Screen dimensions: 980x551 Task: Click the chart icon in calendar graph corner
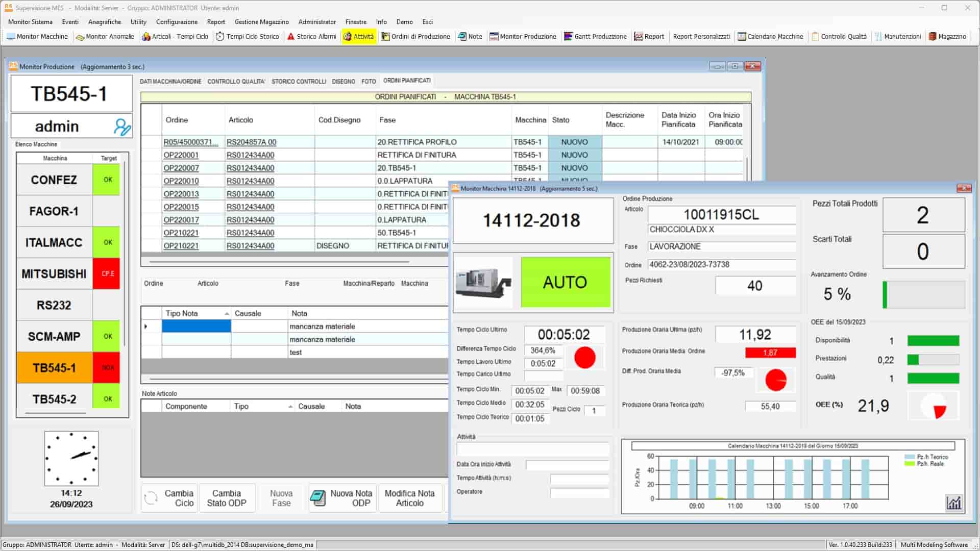(x=954, y=503)
